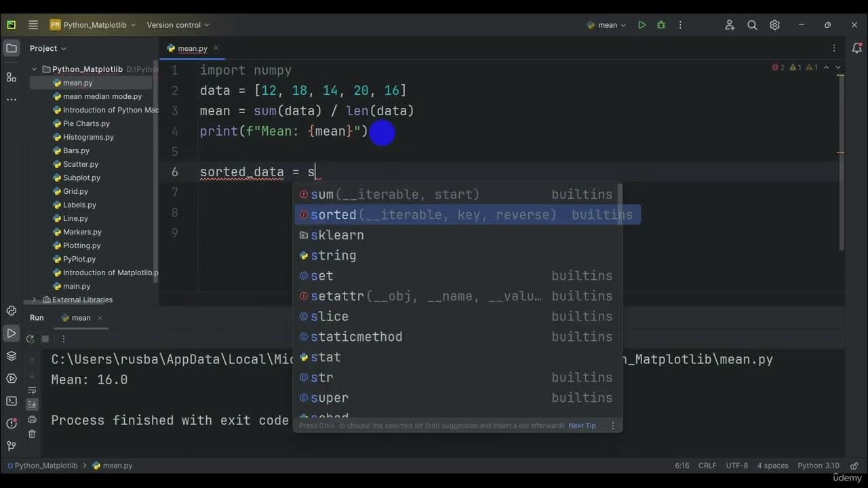Open the Services tool window icon
Viewport: 868px width, 488px height.
coord(12,378)
